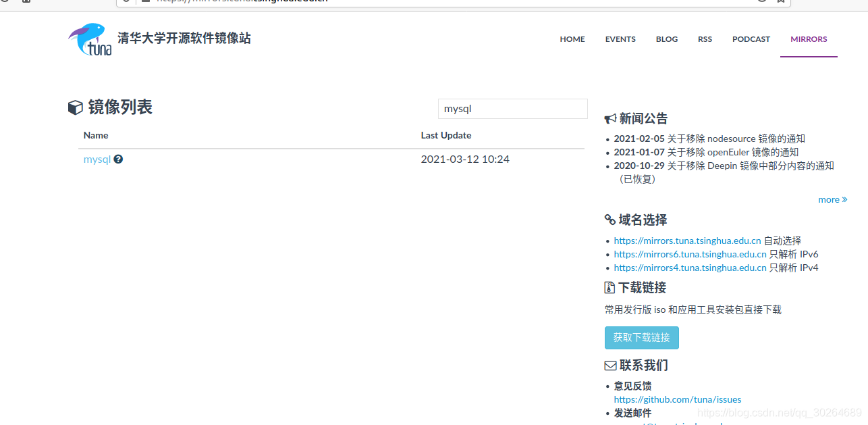The height and width of the screenshot is (425, 868).
Task: Click the megaphone icon beside 新闻公告
Action: pyautogui.click(x=610, y=119)
